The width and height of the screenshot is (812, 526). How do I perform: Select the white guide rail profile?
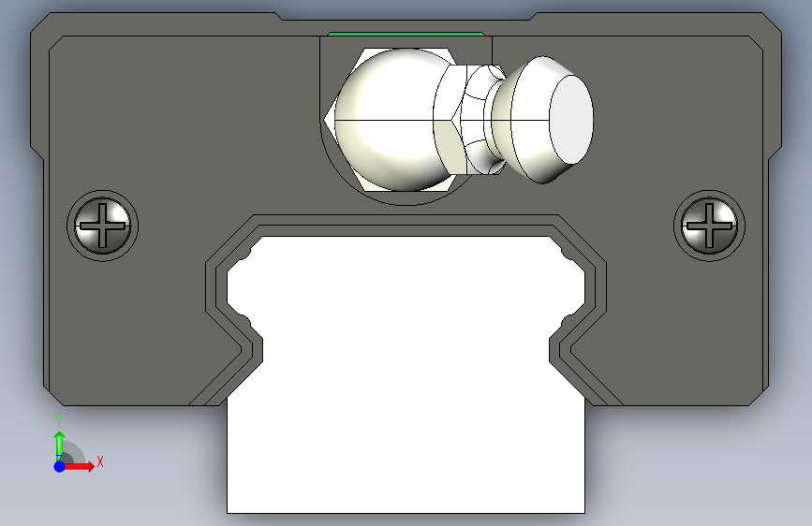click(x=406, y=373)
